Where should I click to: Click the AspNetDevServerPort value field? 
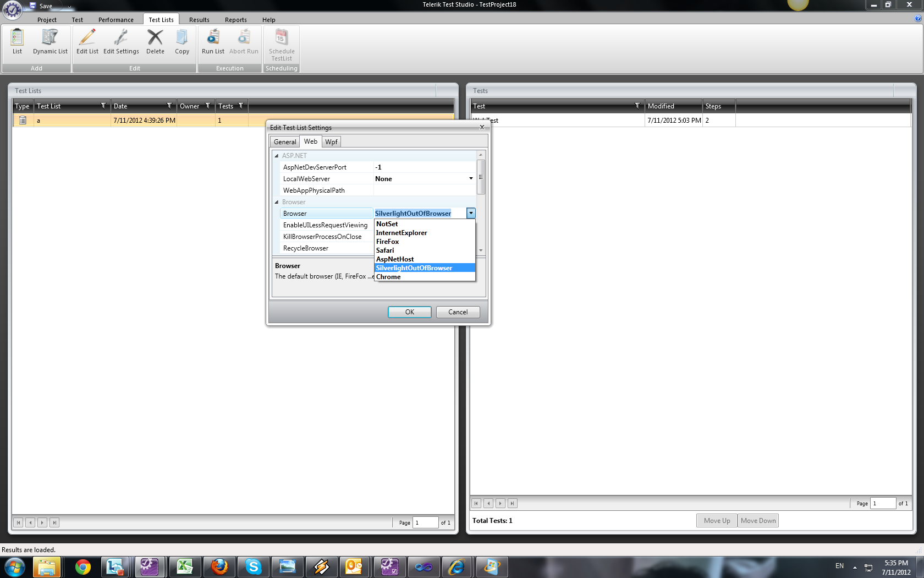tap(425, 167)
